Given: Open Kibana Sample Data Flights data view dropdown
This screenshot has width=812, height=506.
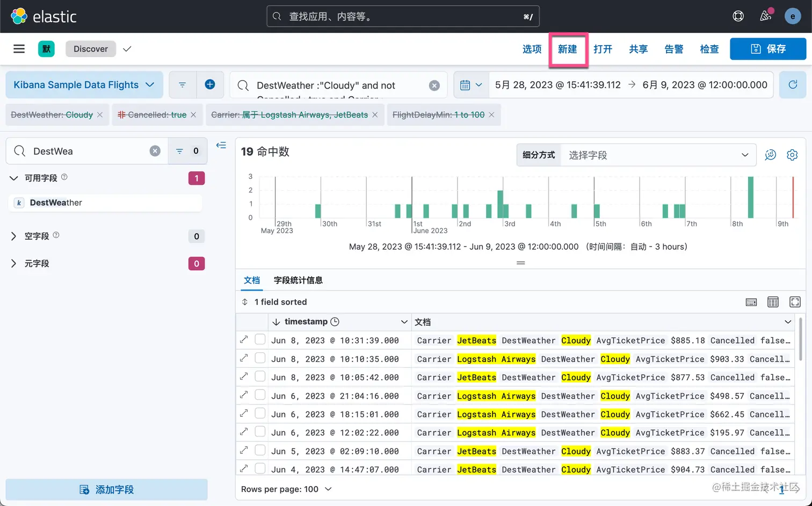Looking at the screenshot, I should coord(84,85).
